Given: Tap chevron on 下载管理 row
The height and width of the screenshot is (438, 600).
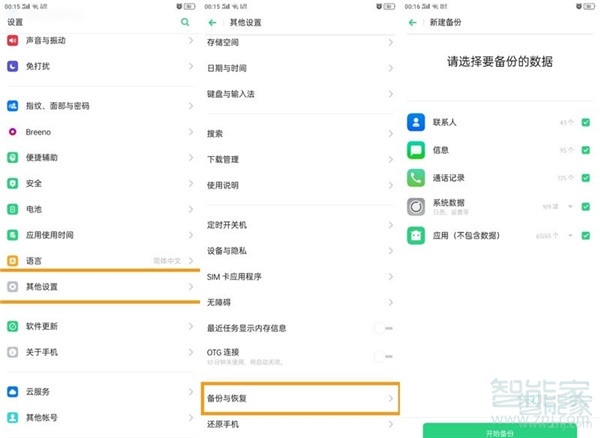Looking at the screenshot, I should [390, 160].
